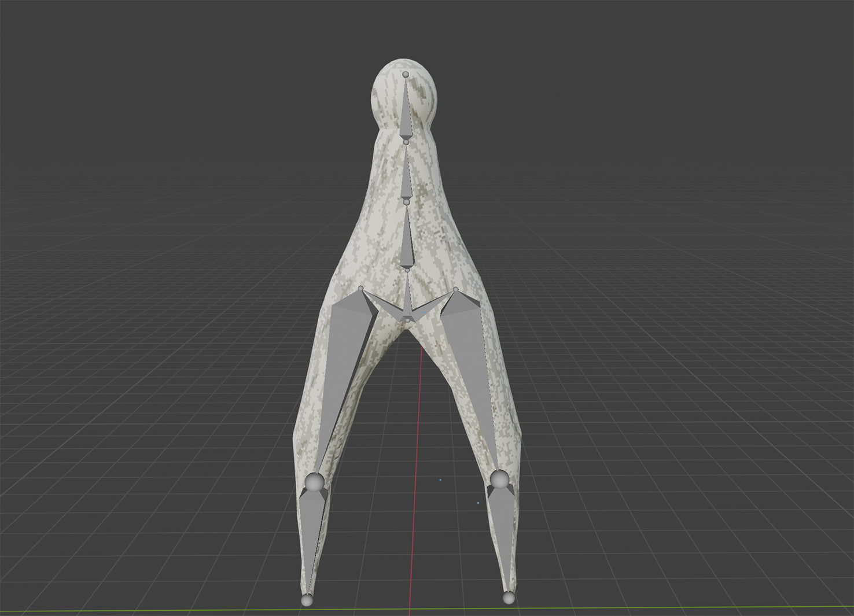Screen dimensions: 854x616
Task: Select the left shin bone
Action: coord(311,532)
